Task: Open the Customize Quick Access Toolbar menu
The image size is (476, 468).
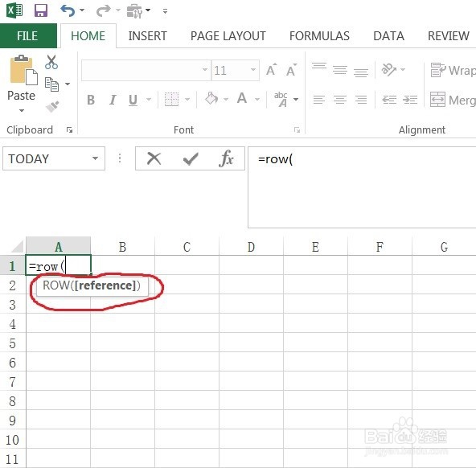Action: pyautogui.click(x=165, y=11)
